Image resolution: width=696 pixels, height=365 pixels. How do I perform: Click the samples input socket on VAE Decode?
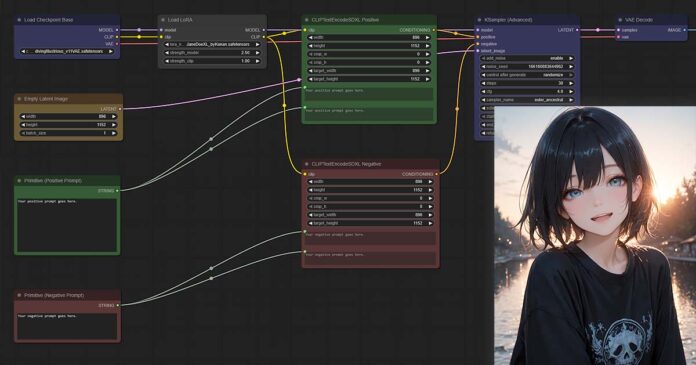[618, 30]
